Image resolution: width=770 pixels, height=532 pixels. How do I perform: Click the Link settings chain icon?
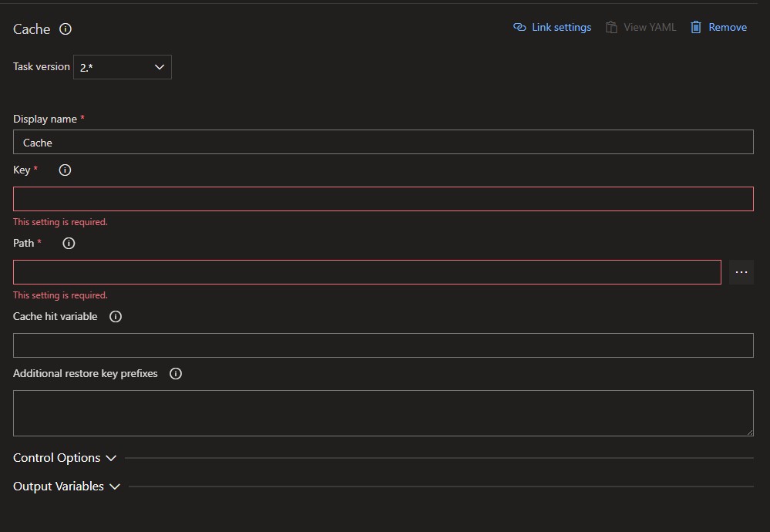coord(519,27)
